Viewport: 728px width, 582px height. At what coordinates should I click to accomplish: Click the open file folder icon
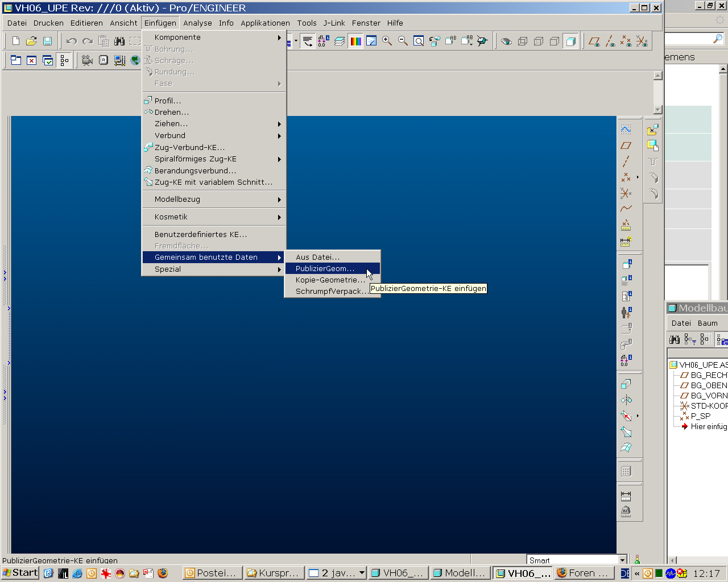pyautogui.click(x=32, y=41)
